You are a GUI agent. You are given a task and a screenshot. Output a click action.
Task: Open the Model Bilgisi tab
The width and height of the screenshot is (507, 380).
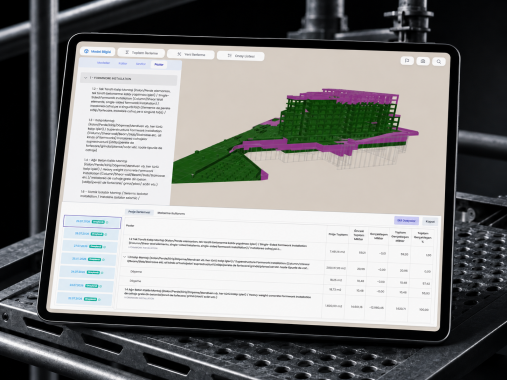(98, 52)
